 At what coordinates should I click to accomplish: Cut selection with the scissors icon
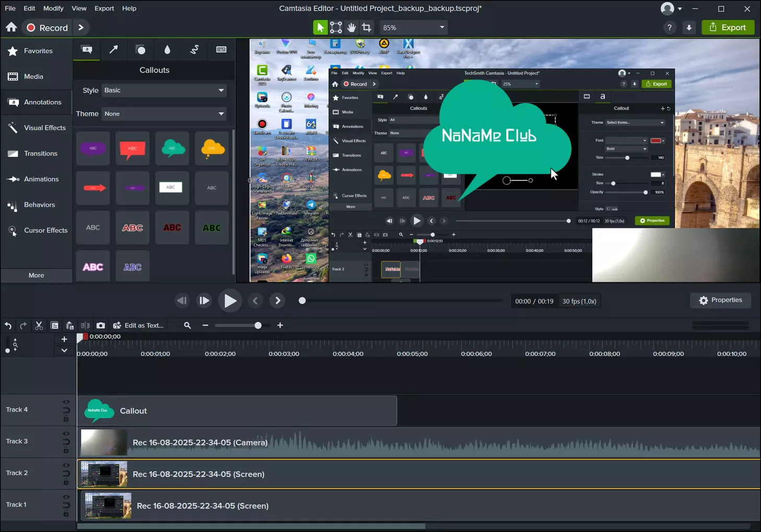click(x=39, y=325)
